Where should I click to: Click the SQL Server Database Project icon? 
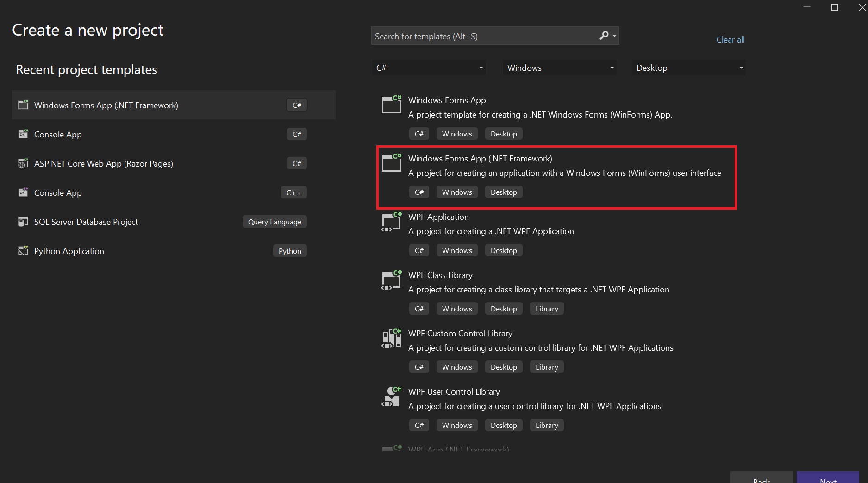point(23,221)
